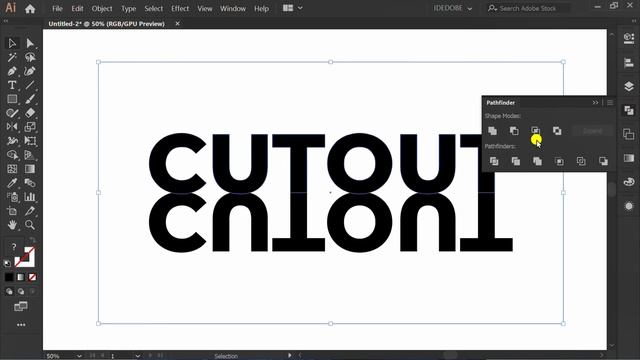Viewport: 640px width, 360px height.
Task: Open the zoom level 50% dropdown
Action: click(79, 356)
